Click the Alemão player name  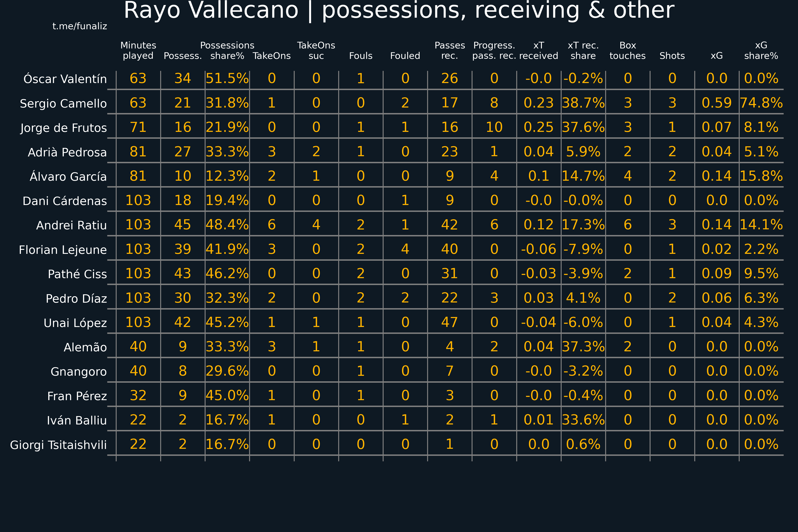coord(85,347)
